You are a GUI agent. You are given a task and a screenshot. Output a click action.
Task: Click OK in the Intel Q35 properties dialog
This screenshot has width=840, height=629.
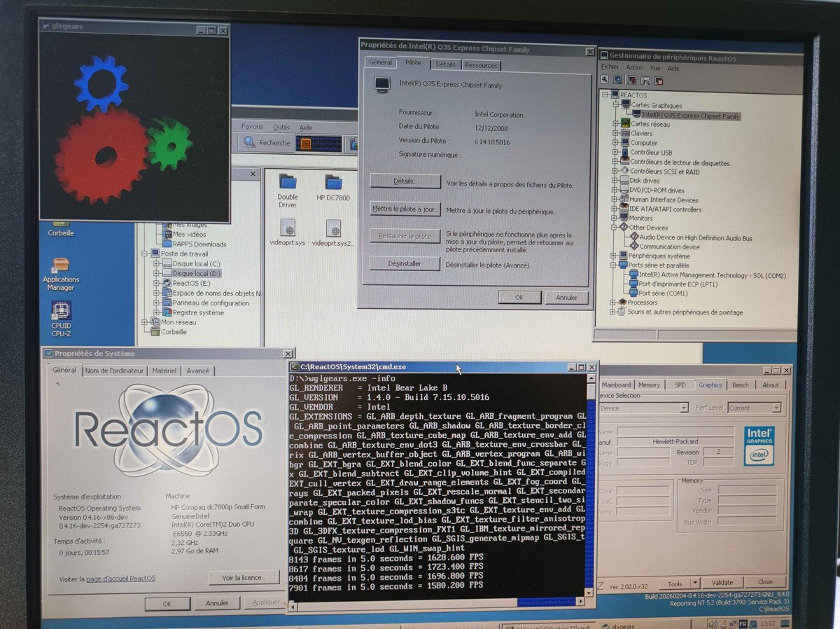[519, 297]
